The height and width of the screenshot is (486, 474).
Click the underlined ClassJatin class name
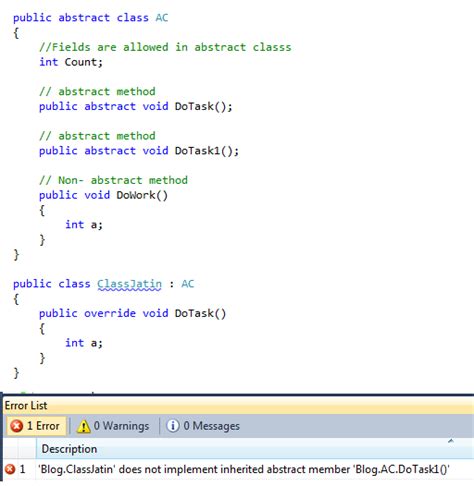(129, 284)
